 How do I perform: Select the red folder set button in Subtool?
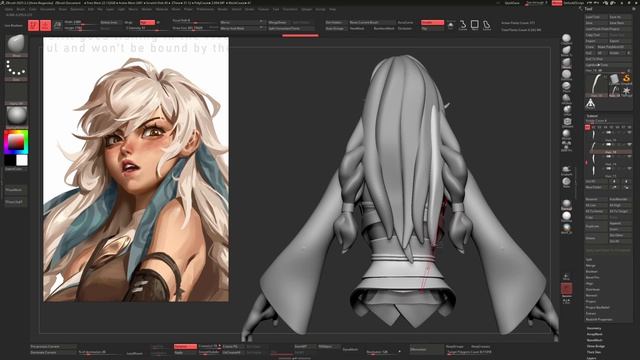pyautogui.click(x=587, y=127)
